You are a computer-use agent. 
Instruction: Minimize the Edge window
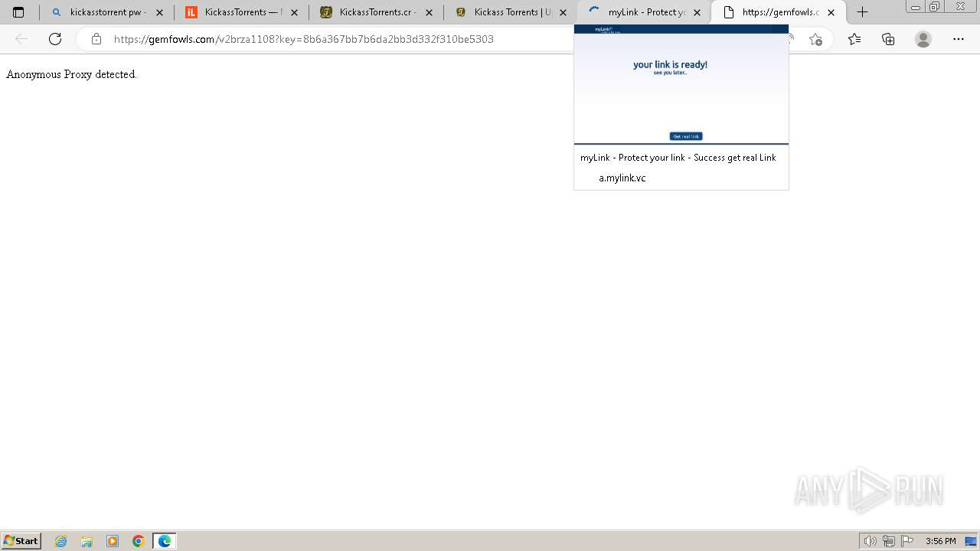pyautogui.click(x=916, y=7)
